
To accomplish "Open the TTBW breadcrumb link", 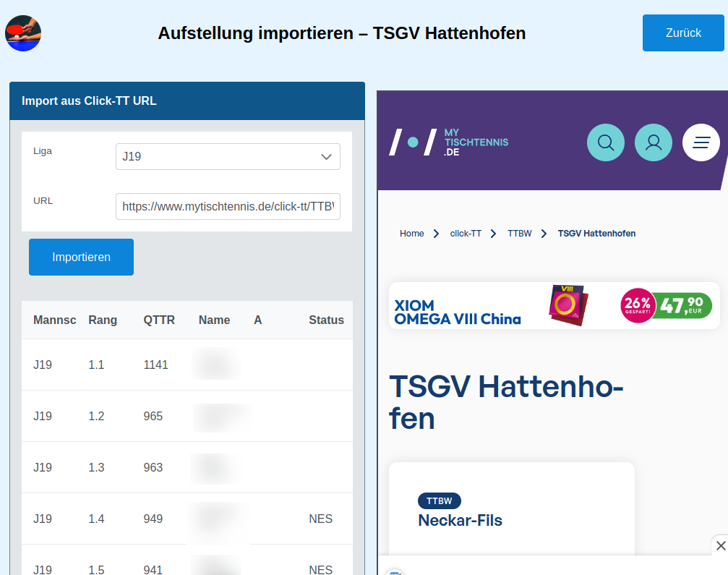I will pyautogui.click(x=520, y=233).
